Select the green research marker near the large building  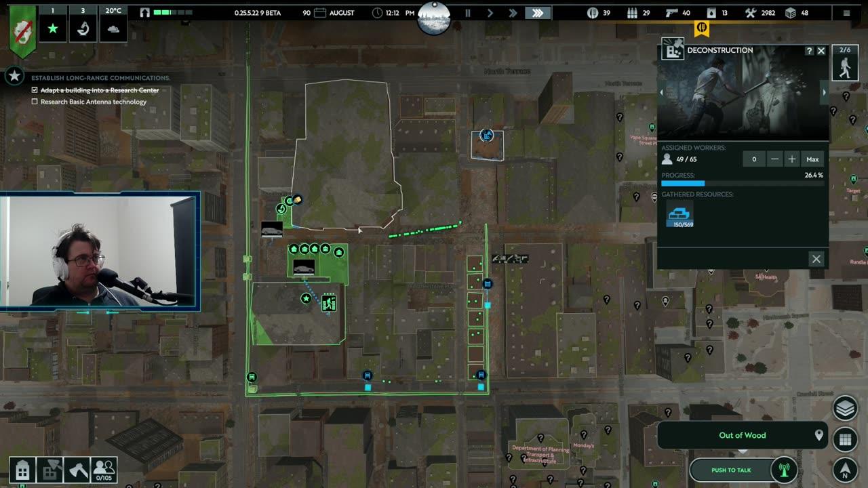(x=281, y=209)
